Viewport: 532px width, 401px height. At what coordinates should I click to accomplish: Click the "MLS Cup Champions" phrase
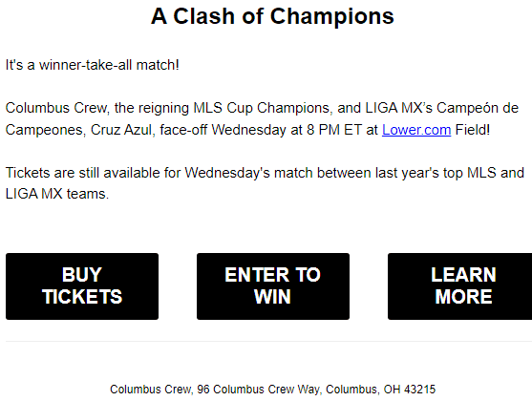point(262,108)
